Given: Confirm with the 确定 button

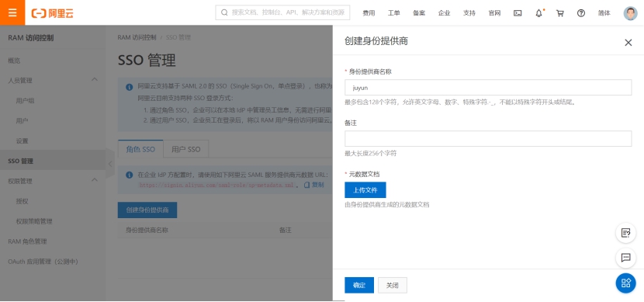Looking at the screenshot, I should [x=359, y=285].
